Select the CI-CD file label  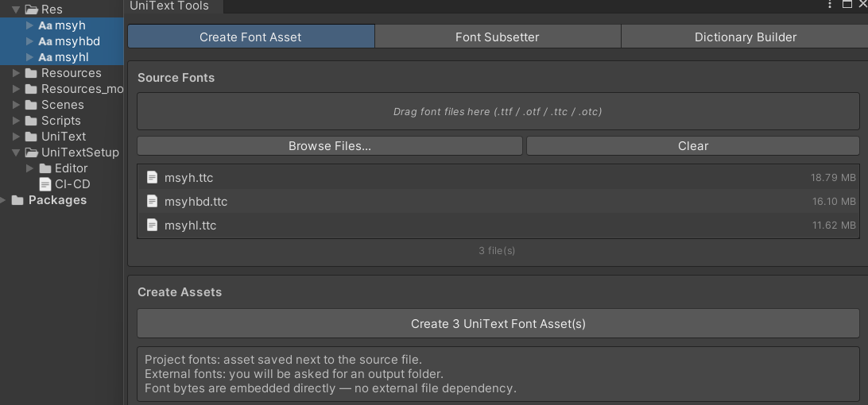click(72, 183)
